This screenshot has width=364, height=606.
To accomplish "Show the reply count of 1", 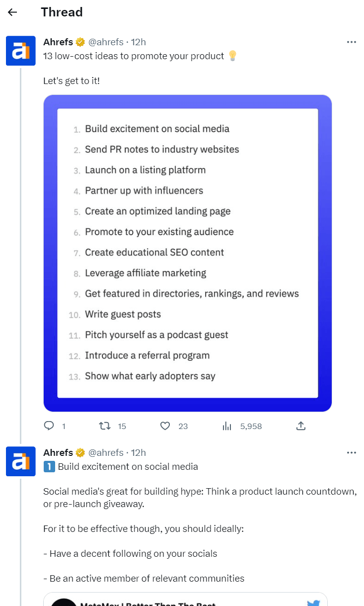I will click(x=63, y=426).
